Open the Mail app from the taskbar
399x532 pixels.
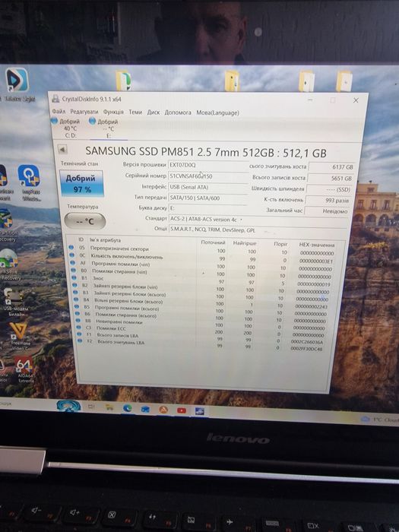point(146,409)
